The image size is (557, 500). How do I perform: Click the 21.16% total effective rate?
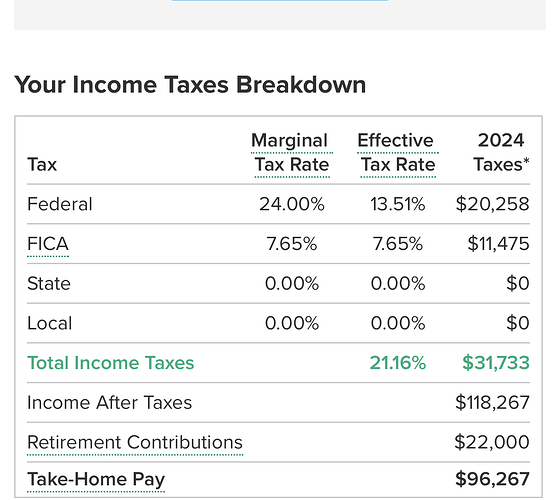click(x=398, y=363)
